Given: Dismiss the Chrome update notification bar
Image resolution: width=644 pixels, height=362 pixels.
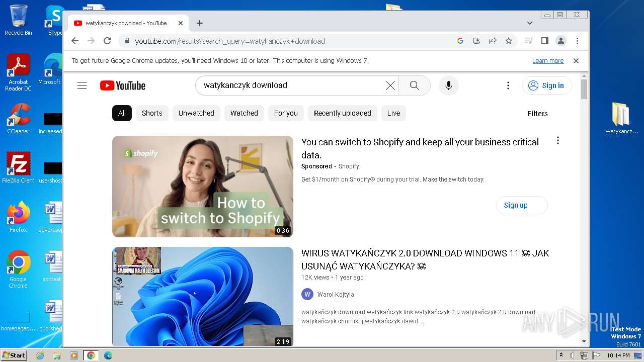Looking at the screenshot, I should (576, 61).
